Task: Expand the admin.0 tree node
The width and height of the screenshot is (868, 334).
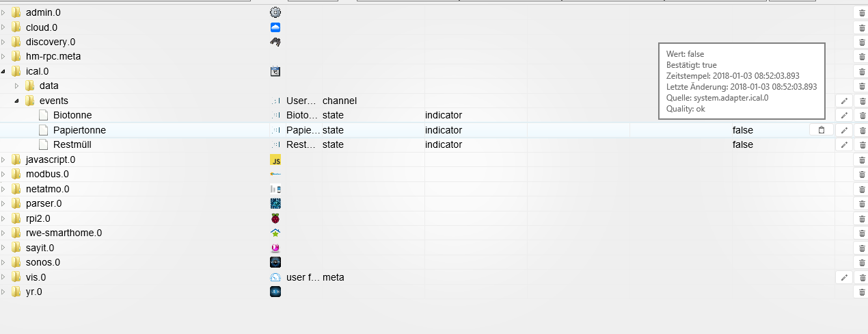Action: point(3,12)
